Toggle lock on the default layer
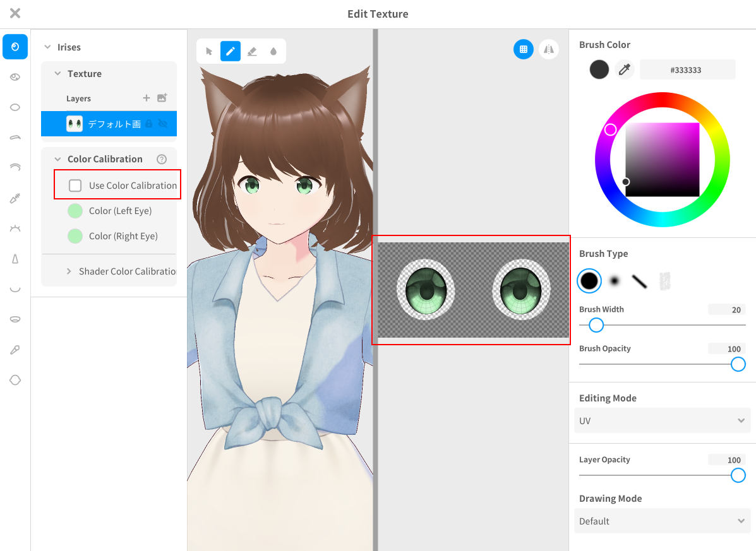 click(x=149, y=124)
